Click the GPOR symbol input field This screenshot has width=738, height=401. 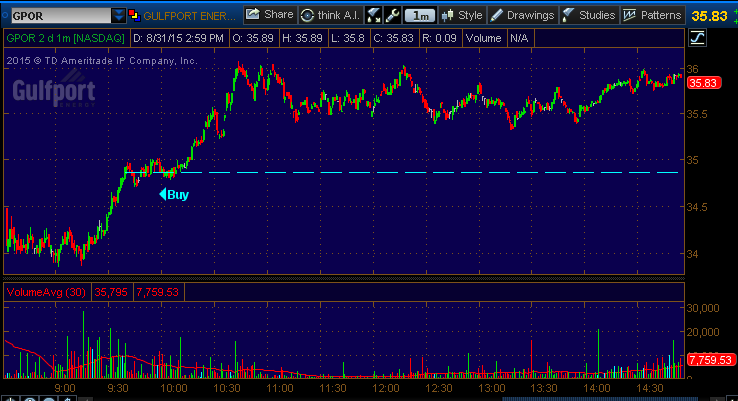tap(55, 16)
